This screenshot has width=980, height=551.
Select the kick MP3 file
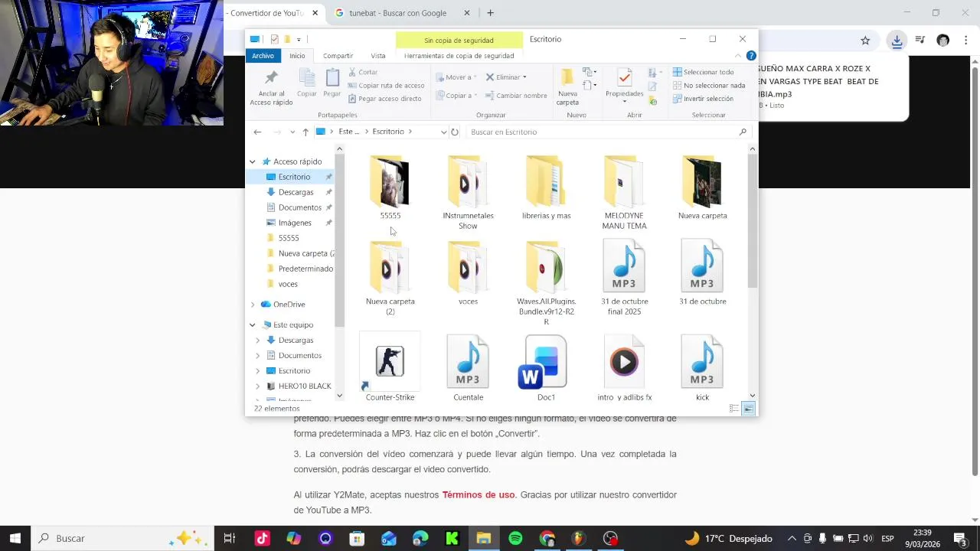click(702, 368)
